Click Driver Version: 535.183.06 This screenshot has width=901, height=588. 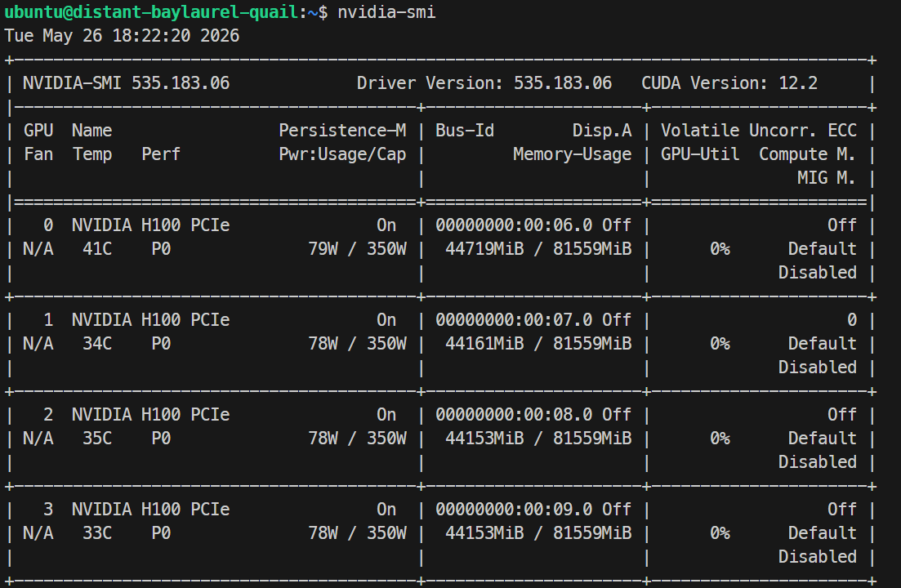[484, 83]
